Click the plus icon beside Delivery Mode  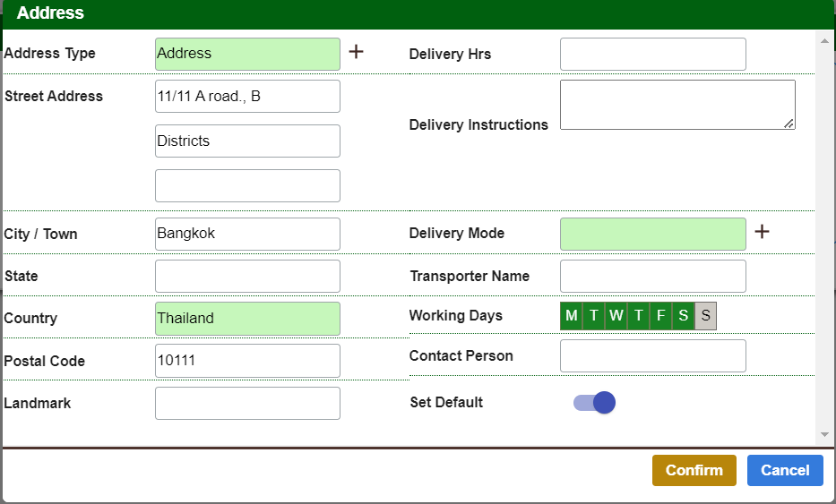[x=762, y=232]
